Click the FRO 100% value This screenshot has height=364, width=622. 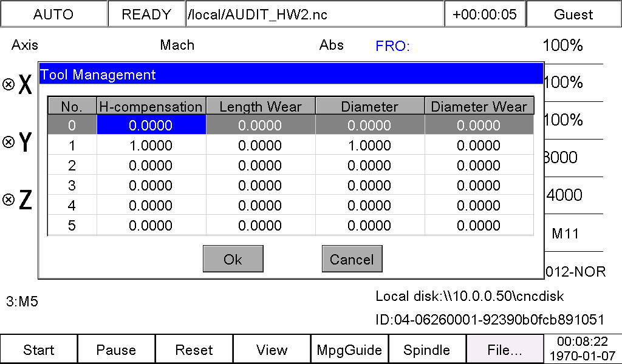563,45
